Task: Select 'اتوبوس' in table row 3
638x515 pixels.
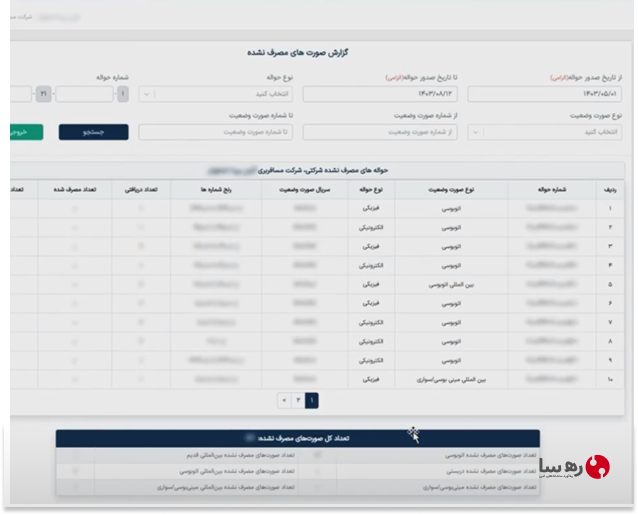Action: pyautogui.click(x=451, y=247)
